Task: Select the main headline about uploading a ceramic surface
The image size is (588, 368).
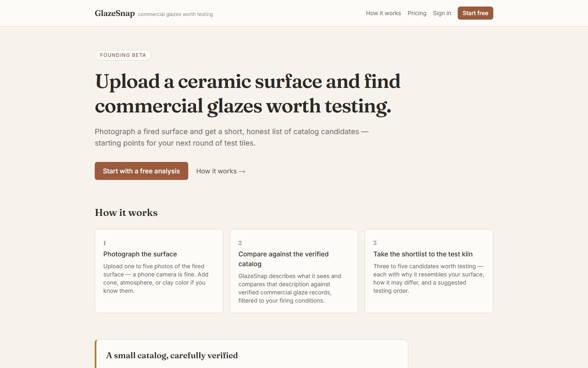Action: tap(247, 94)
